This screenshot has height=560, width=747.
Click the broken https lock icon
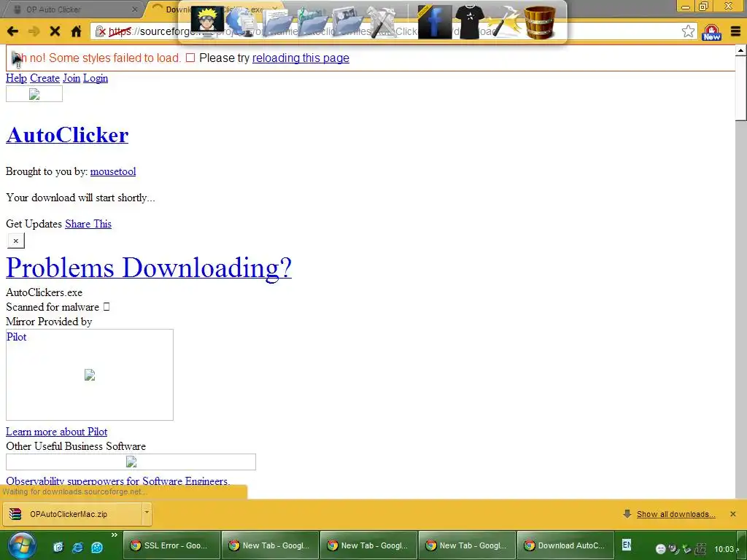pyautogui.click(x=101, y=31)
